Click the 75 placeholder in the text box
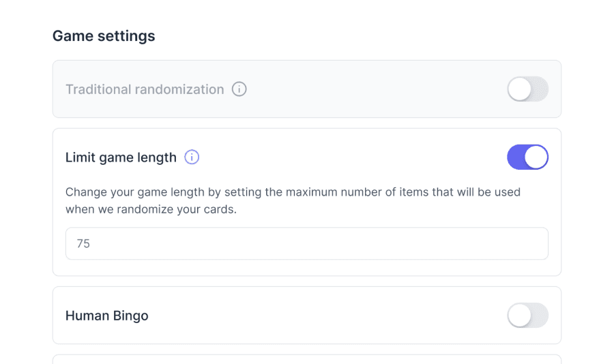 83,243
